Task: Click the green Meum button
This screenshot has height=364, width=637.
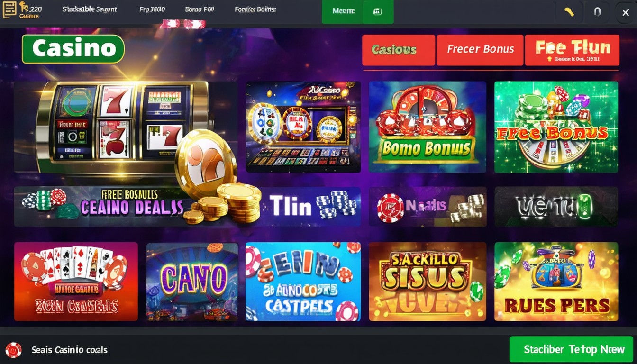Action: 357,12
